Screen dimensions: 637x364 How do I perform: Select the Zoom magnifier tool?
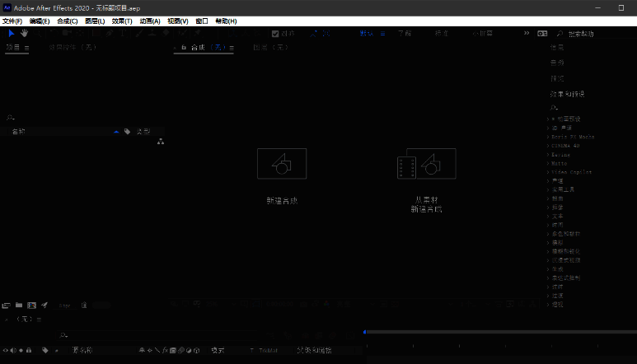click(38, 33)
